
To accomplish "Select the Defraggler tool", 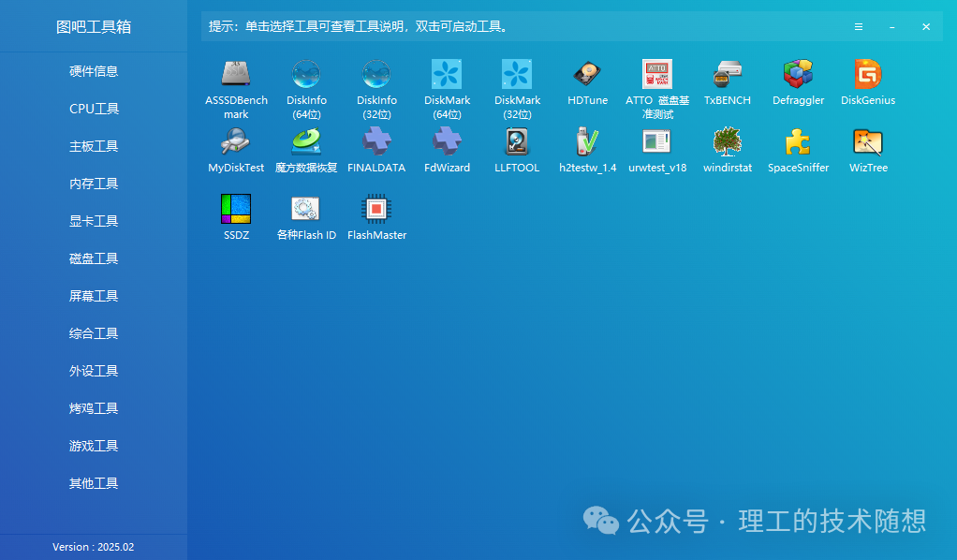I will pyautogui.click(x=797, y=80).
